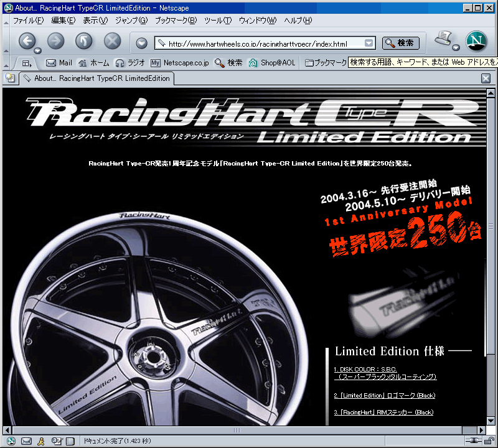Click the security padlock icon in status bar

[x=489, y=441]
